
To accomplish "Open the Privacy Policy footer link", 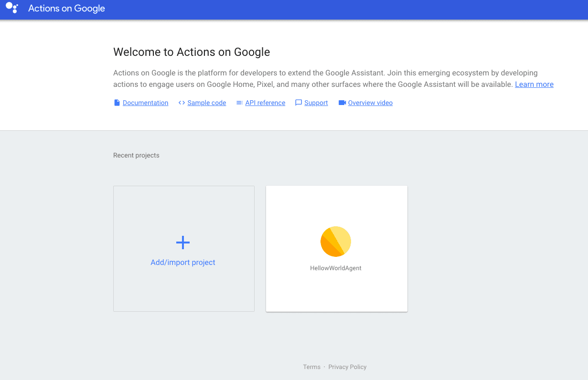I will tap(347, 367).
